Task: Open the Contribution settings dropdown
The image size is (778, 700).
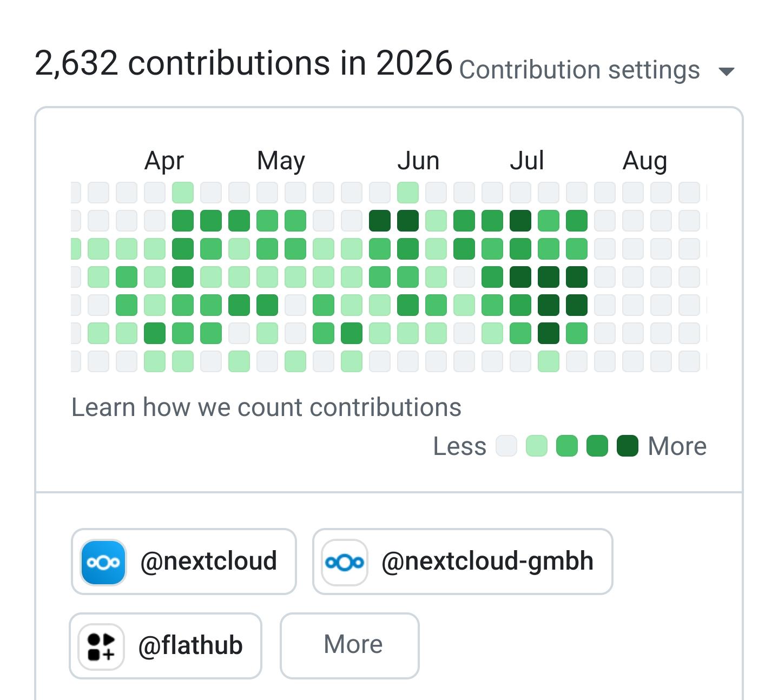Action: [596, 70]
